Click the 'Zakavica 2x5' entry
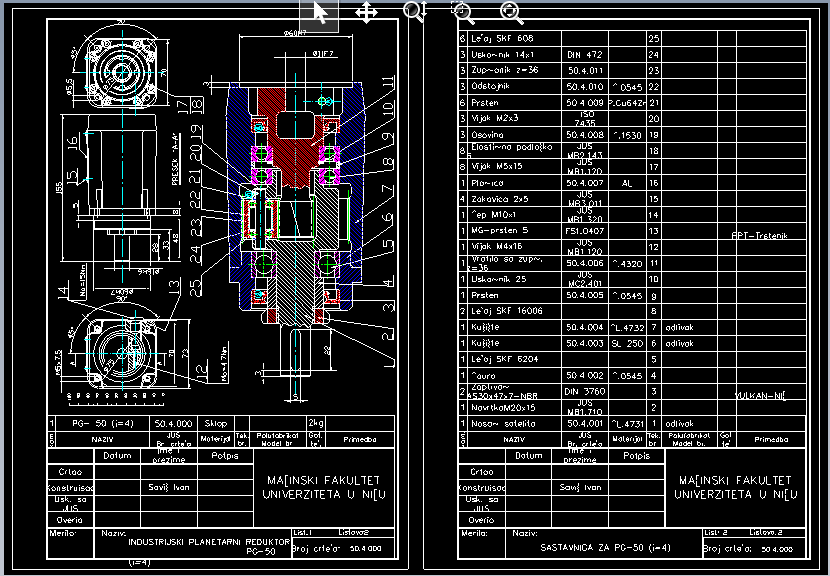 coord(500,199)
